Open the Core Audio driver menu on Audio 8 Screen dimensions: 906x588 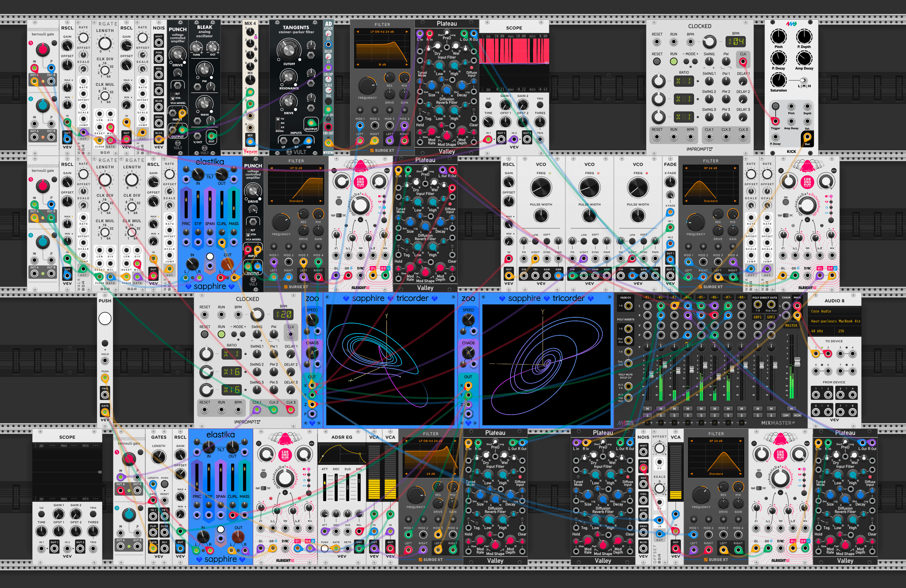[x=834, y=311]
